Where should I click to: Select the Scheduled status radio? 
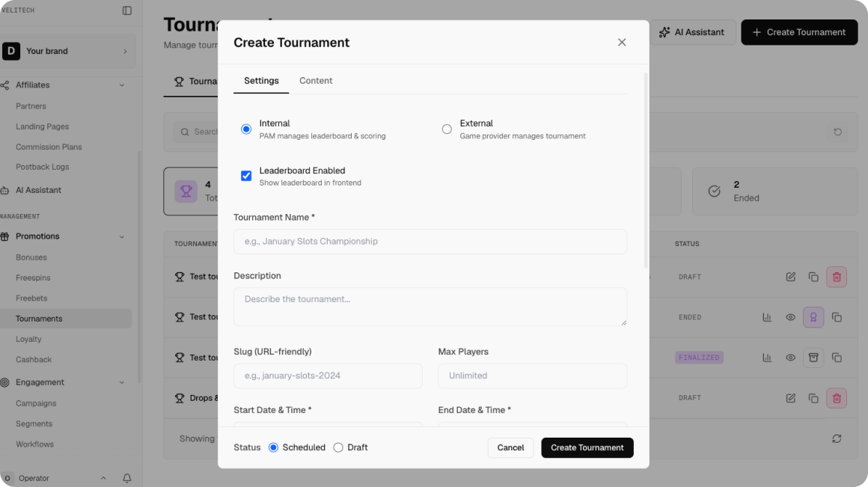pyautogui.click(x=273, y=447)
